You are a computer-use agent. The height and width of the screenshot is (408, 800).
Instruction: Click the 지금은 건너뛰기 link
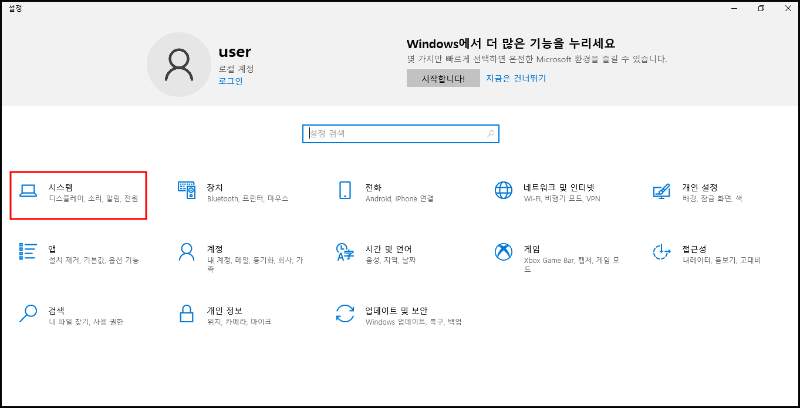click(x=516, y=78)
